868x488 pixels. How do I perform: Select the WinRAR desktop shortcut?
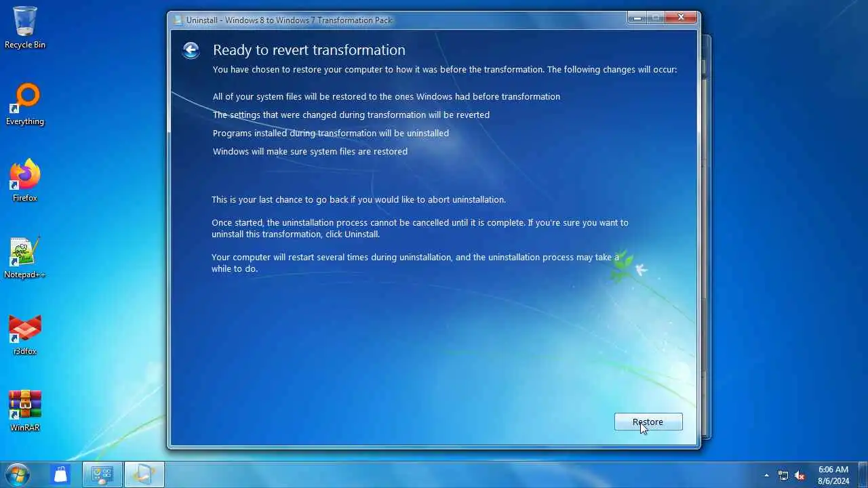25,411
